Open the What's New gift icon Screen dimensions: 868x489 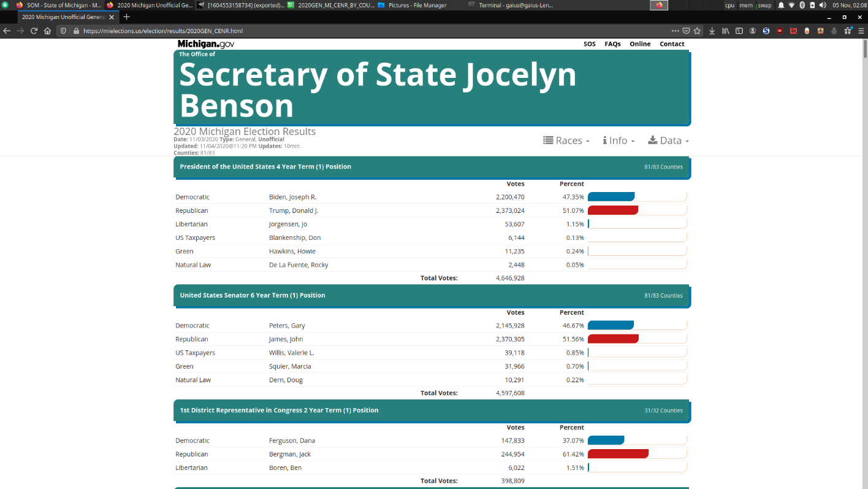point(848,30)
